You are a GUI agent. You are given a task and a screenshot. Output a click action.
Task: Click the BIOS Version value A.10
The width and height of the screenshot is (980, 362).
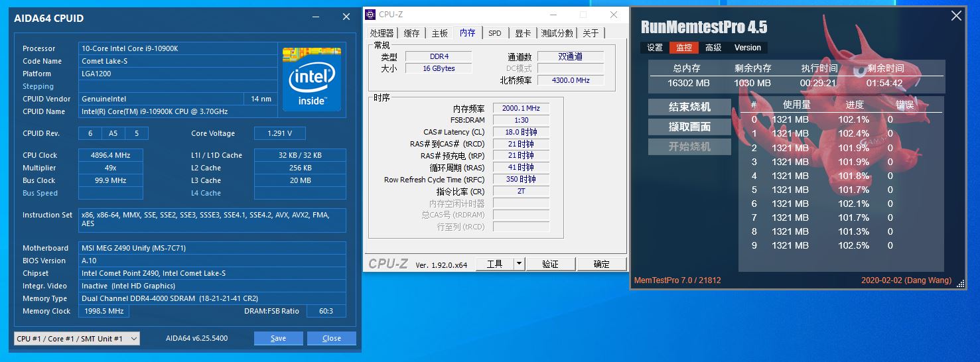[x=212, y=261]
